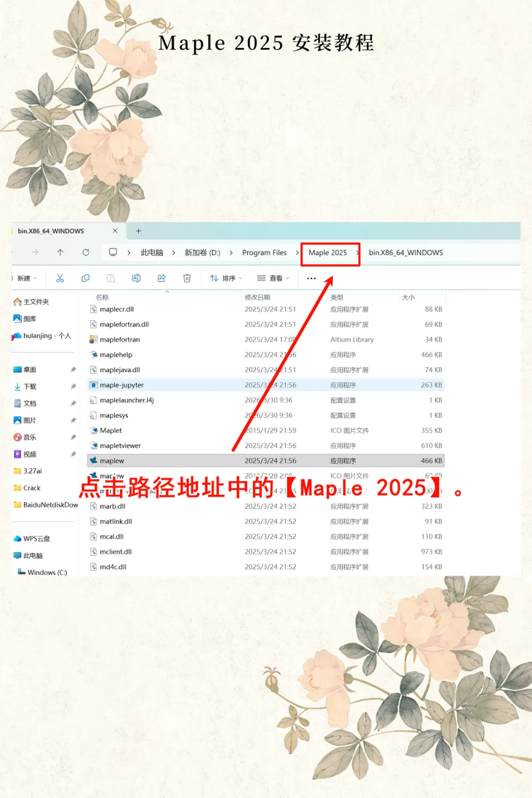
Task: Open 视频 in the sidebar
Action: coord(25,454)
